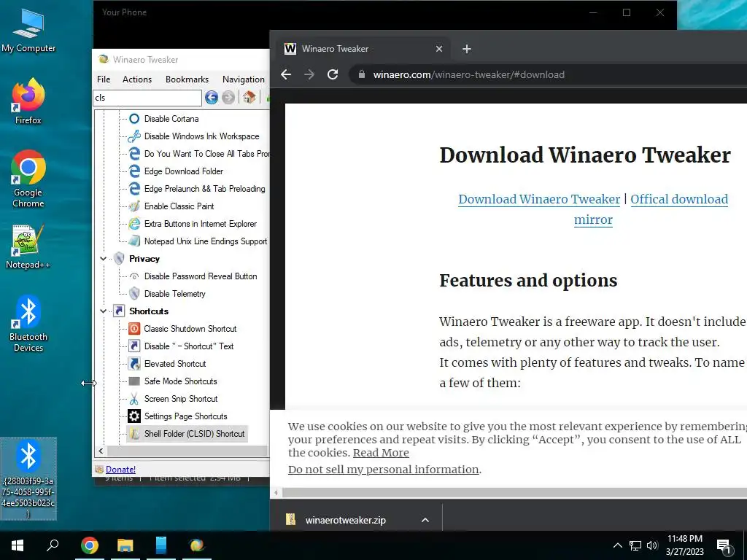Open the Notepad++ desktop shortcut

28,246
